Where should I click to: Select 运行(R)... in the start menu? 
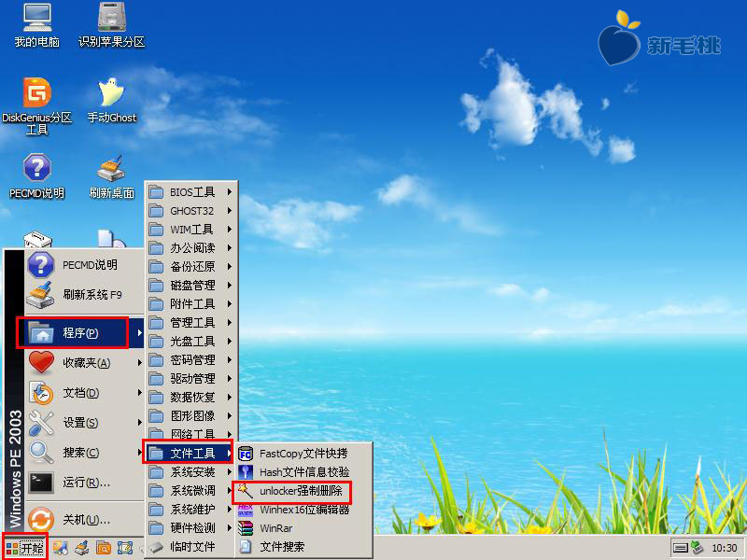(84, 483)
